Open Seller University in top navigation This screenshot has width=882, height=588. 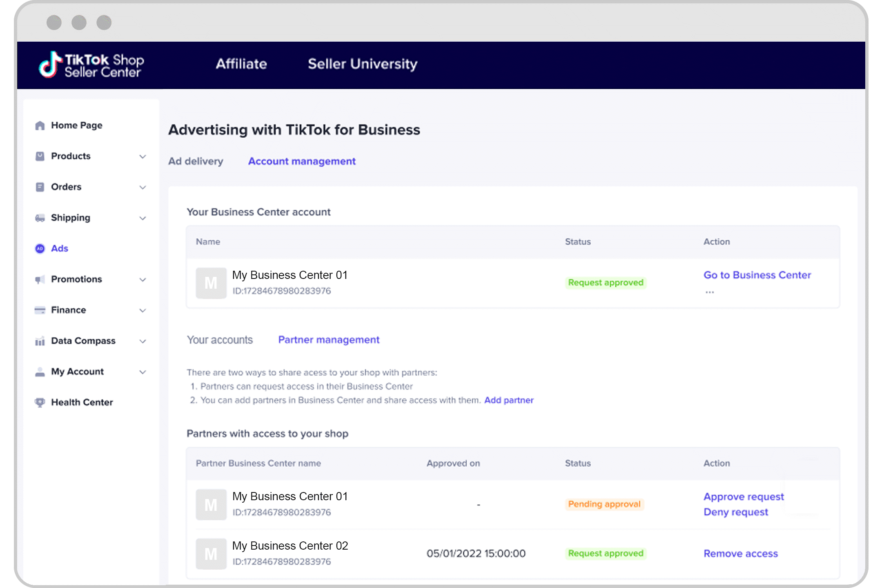pos(362,64)
